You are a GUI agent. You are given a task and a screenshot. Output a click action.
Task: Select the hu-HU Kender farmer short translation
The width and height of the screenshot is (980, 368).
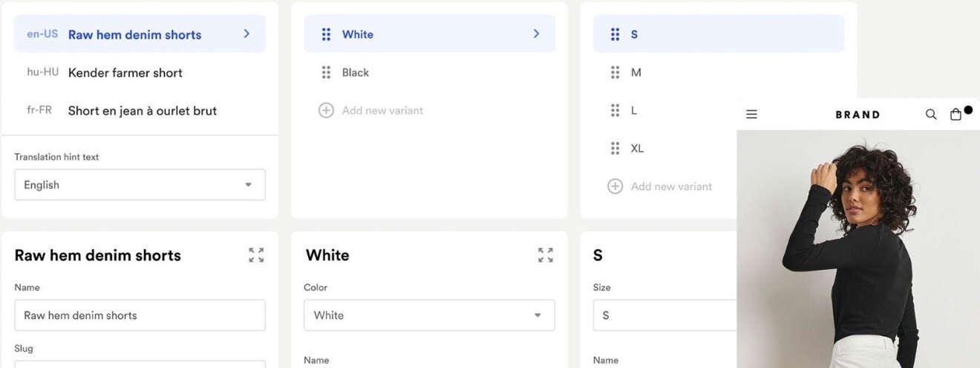[x=140, y=72]
